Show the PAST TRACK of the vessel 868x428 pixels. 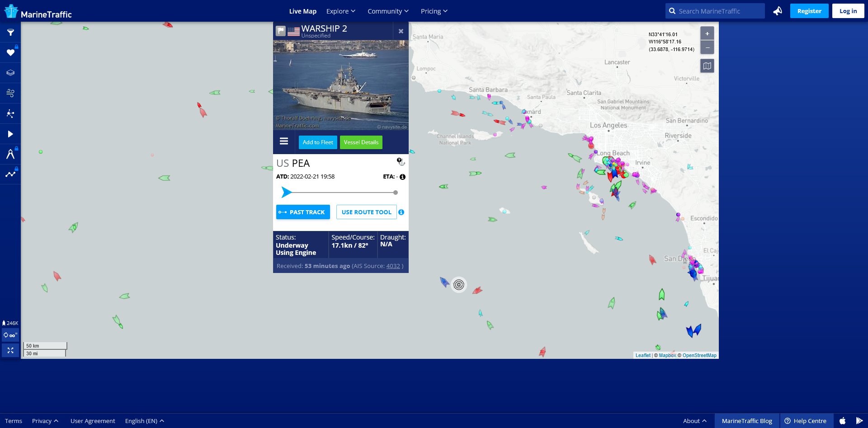pos(303,212)
